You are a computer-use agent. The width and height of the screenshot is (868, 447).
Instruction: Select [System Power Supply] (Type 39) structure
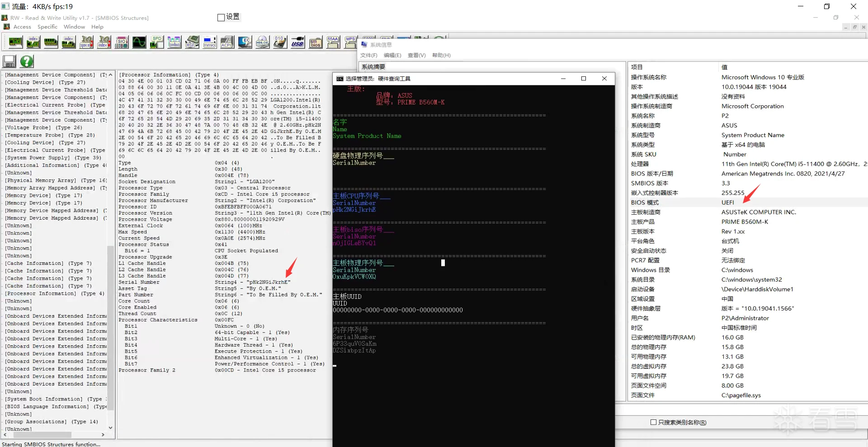coord(53,158)
